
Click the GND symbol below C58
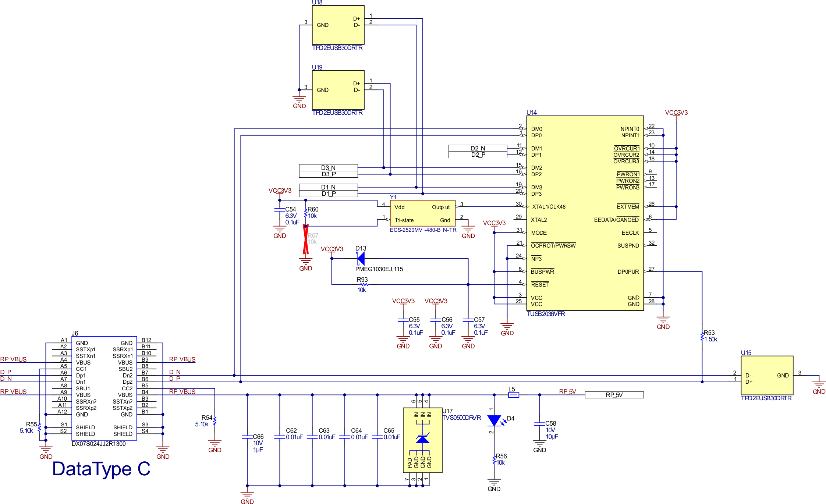pyautogui.click(x=540, y=445)
